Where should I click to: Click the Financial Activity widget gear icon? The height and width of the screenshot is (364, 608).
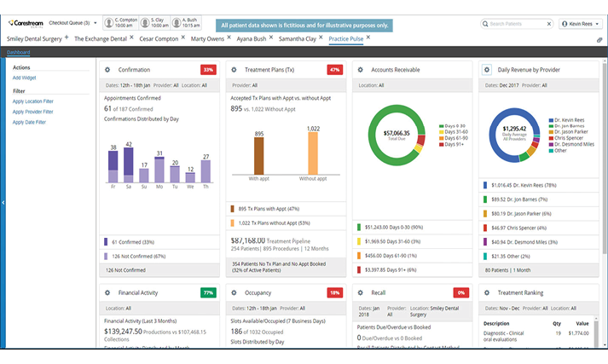pyautogui.click(x=107, y=292)
